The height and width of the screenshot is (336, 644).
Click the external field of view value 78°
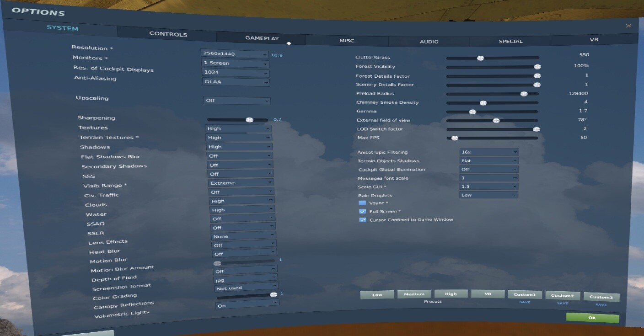(x=582, y=120)
